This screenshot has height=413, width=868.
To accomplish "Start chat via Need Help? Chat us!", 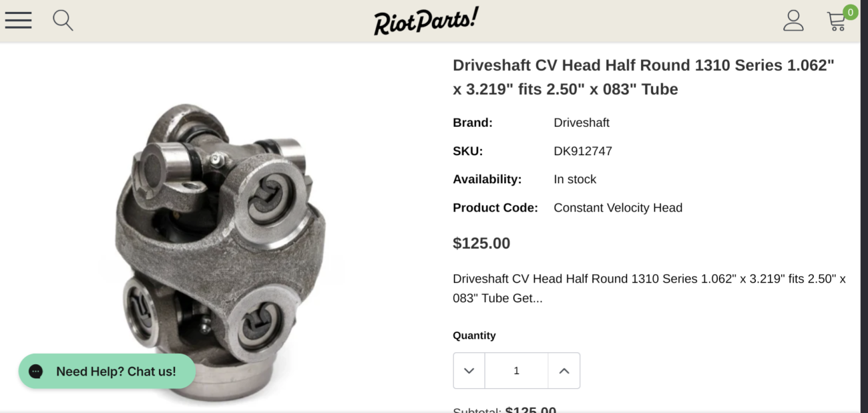I will tap(107, 372).
